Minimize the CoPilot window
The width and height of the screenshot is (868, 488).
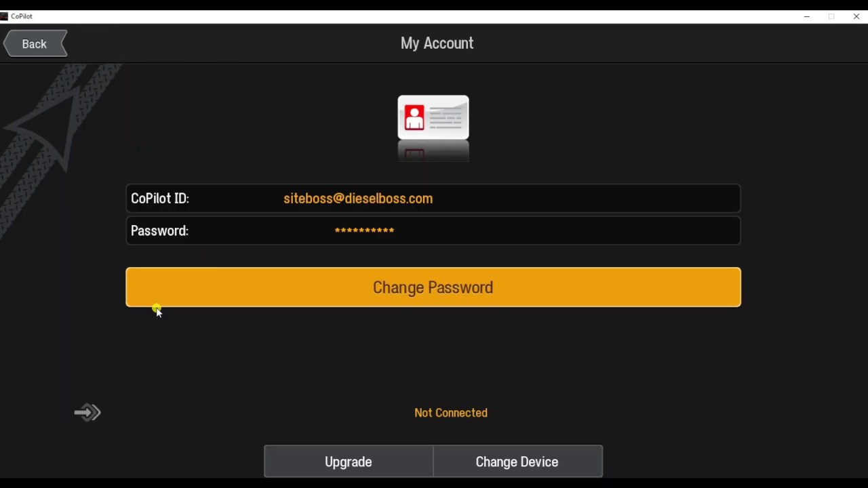(806, 16)
